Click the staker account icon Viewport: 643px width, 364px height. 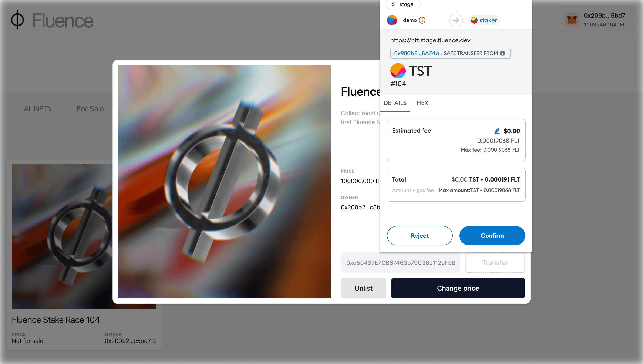tap(475, 20)
